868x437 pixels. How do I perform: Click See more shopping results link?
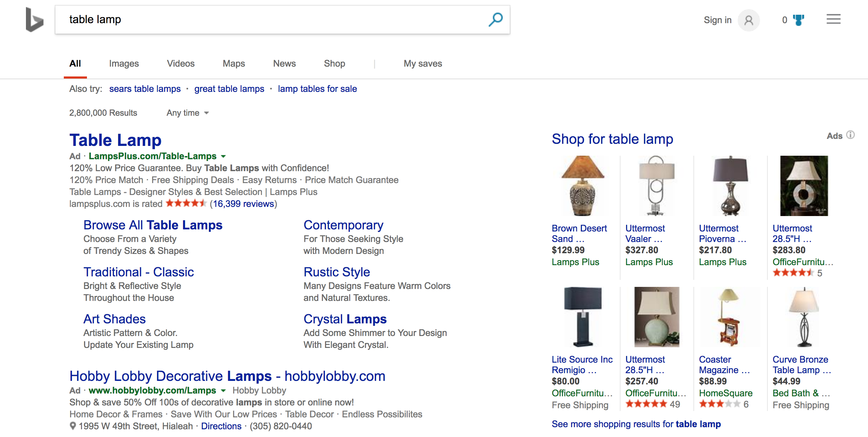pos(636,424)
